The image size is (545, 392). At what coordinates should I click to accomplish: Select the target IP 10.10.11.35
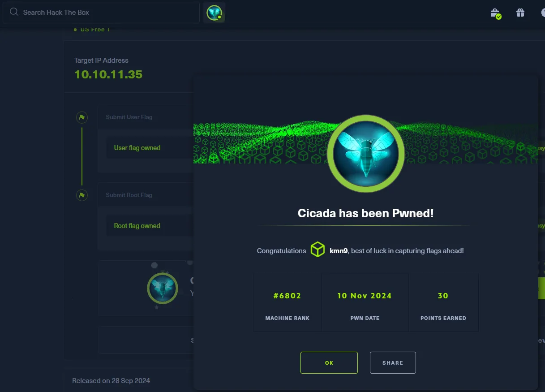pyautogui.click(x=108, y=74)
